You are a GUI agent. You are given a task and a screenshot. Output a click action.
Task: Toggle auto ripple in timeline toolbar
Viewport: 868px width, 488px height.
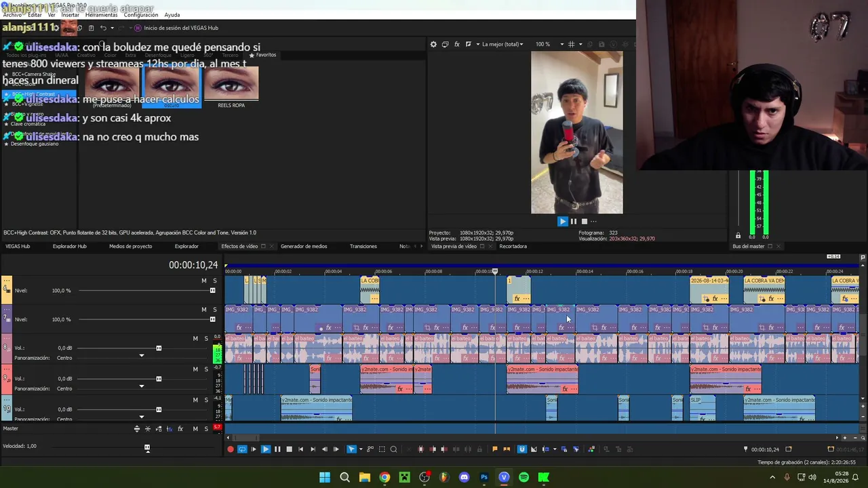[x=546, y=449]
